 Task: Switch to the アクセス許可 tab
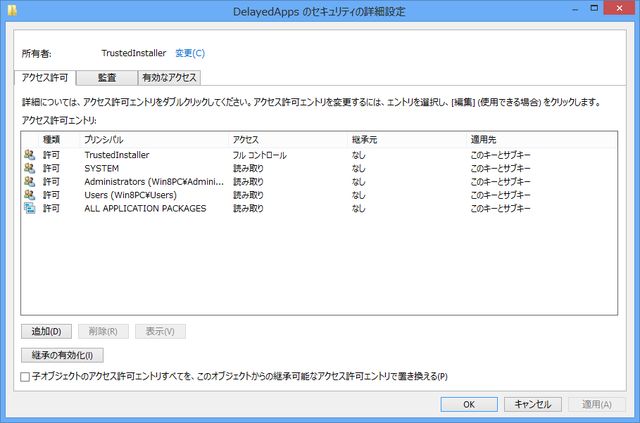pyautogui.click(x=45, y=78)
